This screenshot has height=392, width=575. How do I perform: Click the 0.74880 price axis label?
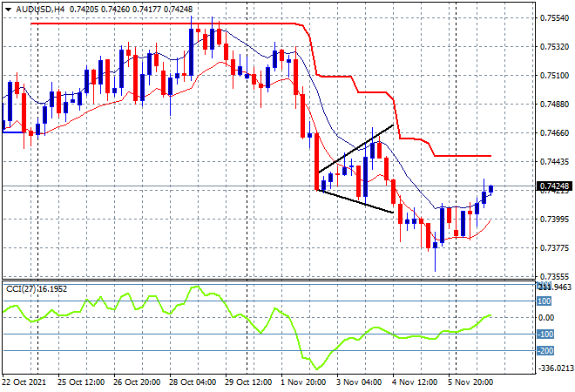coord(554,105)
